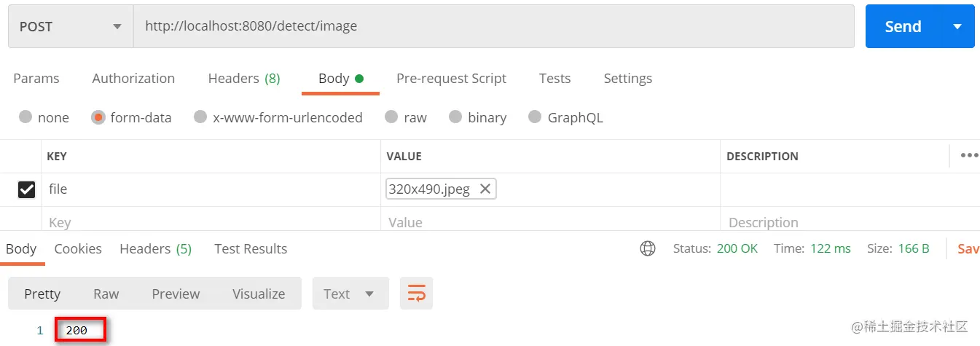Click the empty Key placeholder field
Viewport: 980px width, 346px height.
click(211, 222)
